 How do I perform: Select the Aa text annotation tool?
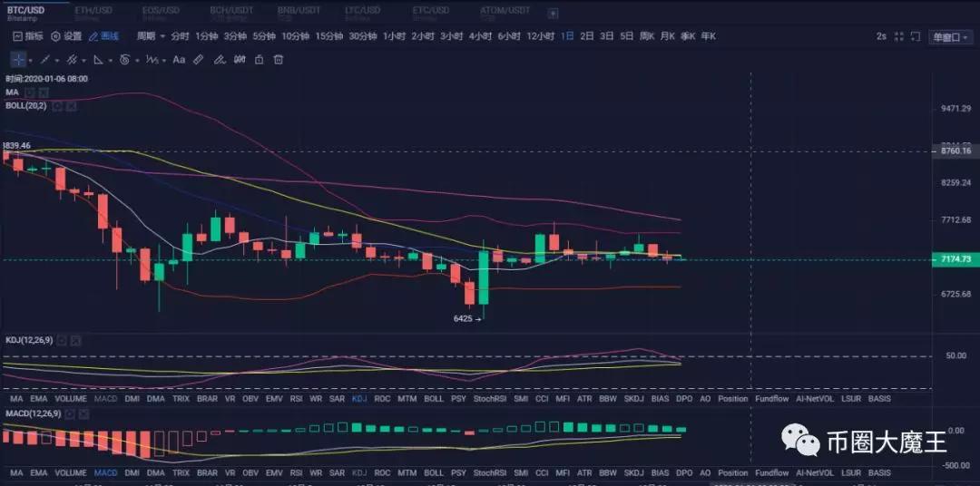coord(179,60)
